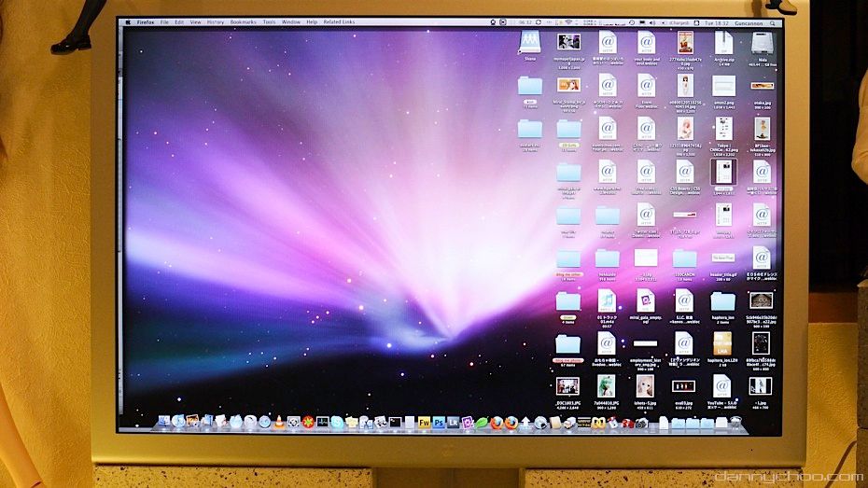Screen dimensions: 868x488
Task: Open the Related Links menu
Action: pos(339,21)
